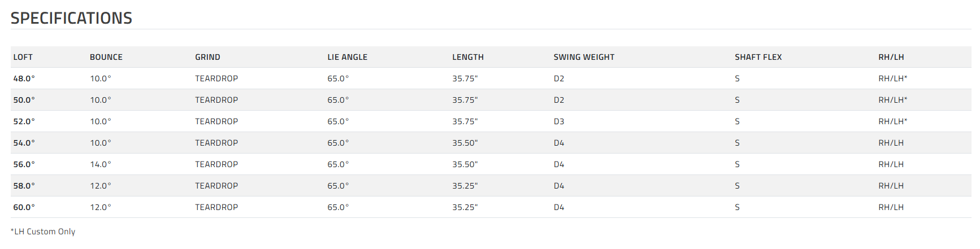Click TEARDROP grind in the 58.0° row
Viewport: 980px width, 249px height.
tap(216, 186)
